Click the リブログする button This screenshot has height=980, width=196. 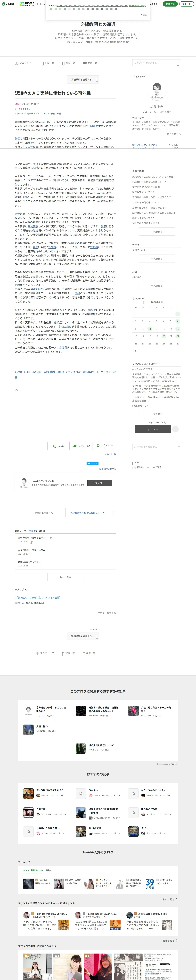click(x=105, y=446)
